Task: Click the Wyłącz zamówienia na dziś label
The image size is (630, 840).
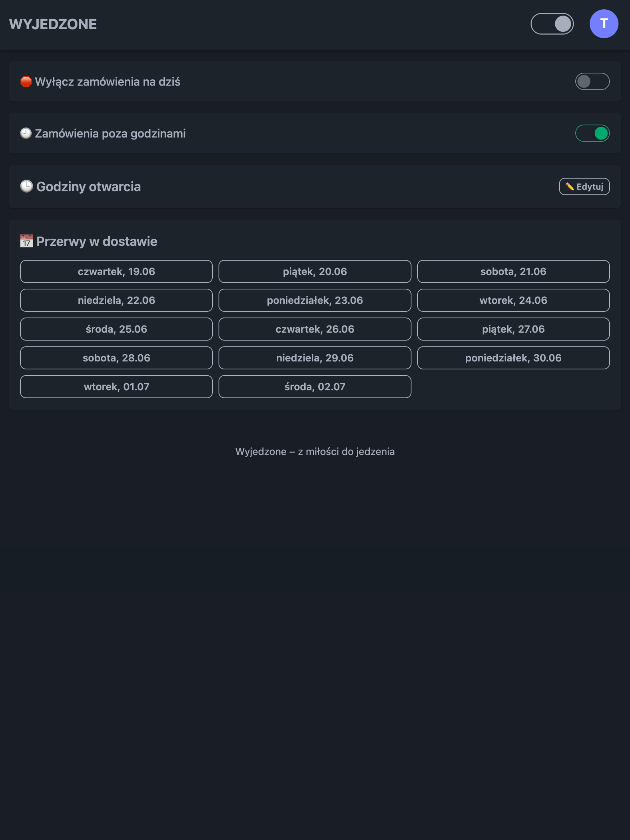Action: [107, 81]
